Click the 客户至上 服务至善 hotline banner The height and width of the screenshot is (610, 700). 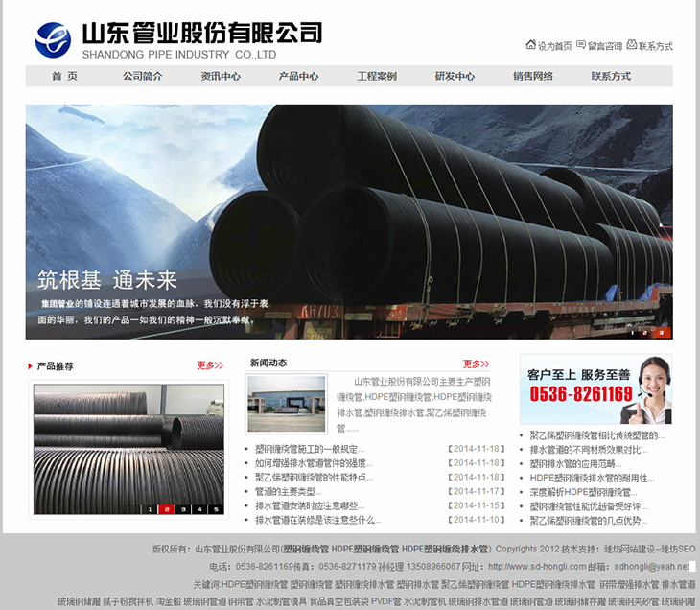[x=595, y=389]
